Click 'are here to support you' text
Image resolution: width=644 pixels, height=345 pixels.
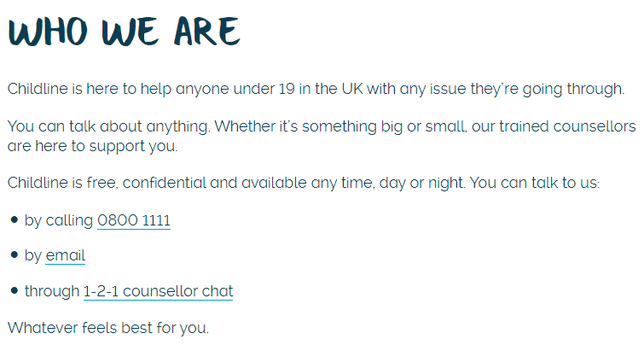tap(92, 146)
